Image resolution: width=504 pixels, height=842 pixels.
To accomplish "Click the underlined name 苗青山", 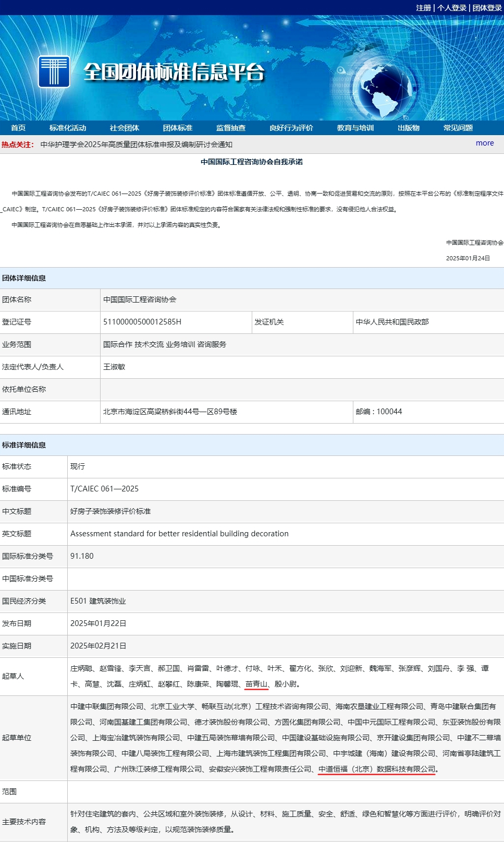I will [x=256, y=684].
